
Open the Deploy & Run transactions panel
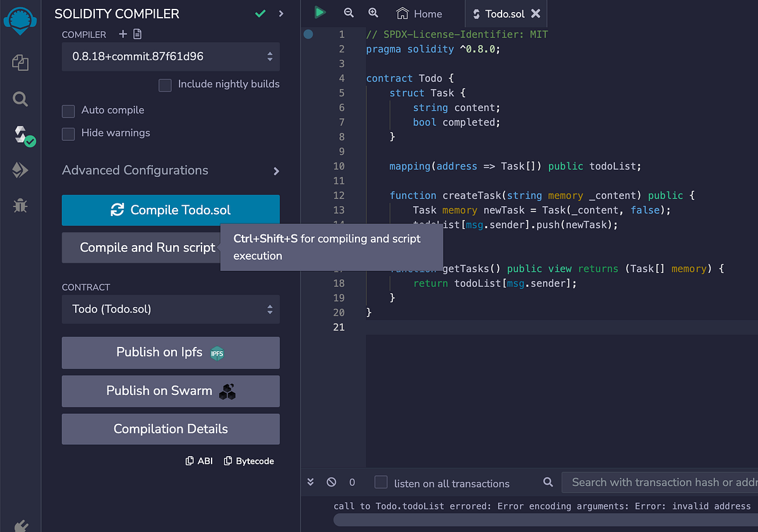20,169
